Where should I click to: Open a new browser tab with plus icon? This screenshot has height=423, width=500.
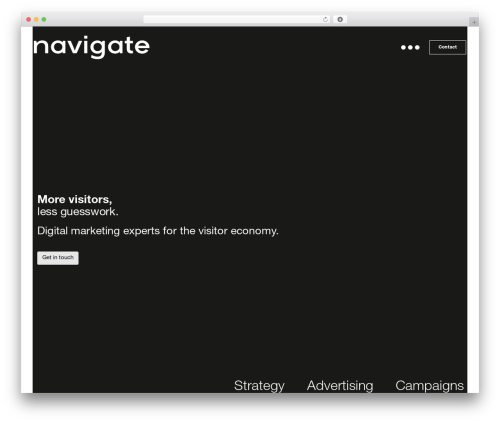474,22
